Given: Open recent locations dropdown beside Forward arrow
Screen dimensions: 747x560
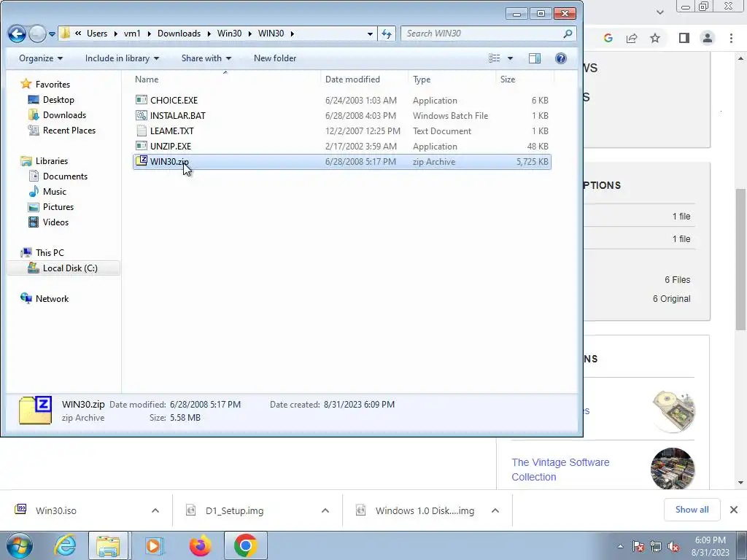Looking at the screenshot, I should (52, 34).
